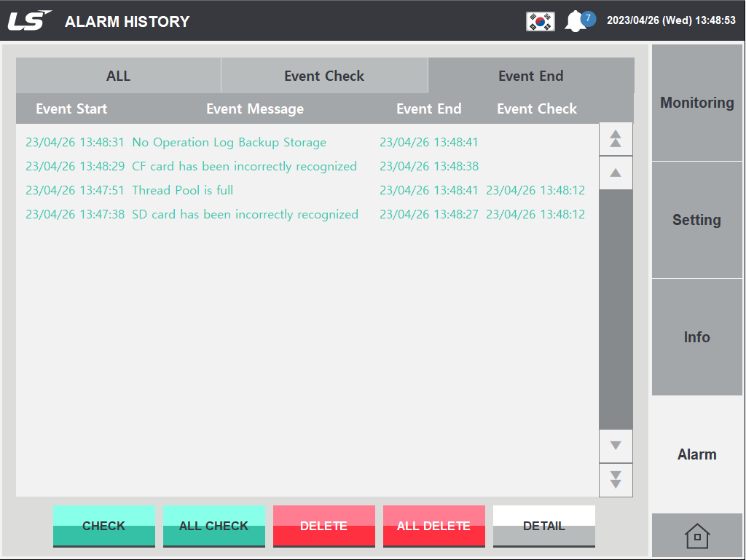
Task: Click the date and time display in header
Action: pos(671,20)
